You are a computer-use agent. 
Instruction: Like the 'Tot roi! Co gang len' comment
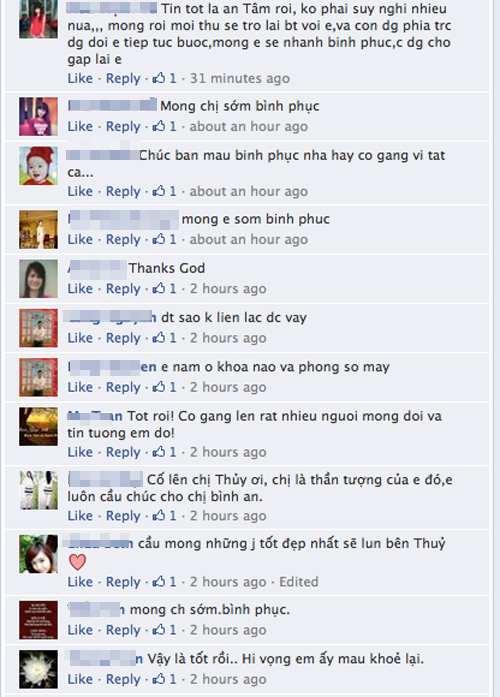click(x=80, y=452)
